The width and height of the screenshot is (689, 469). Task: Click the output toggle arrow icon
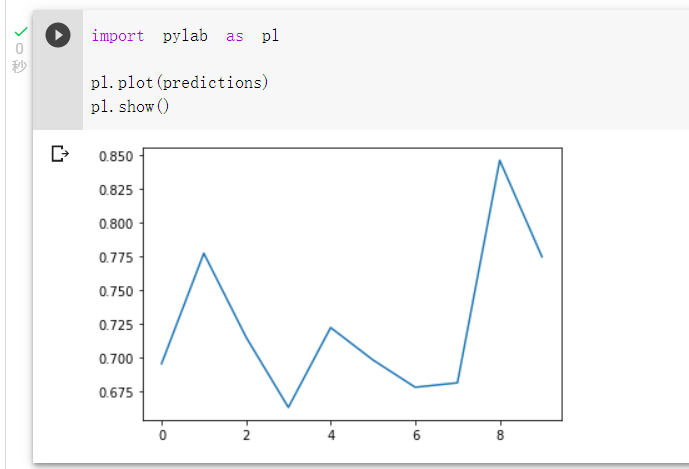60,154
